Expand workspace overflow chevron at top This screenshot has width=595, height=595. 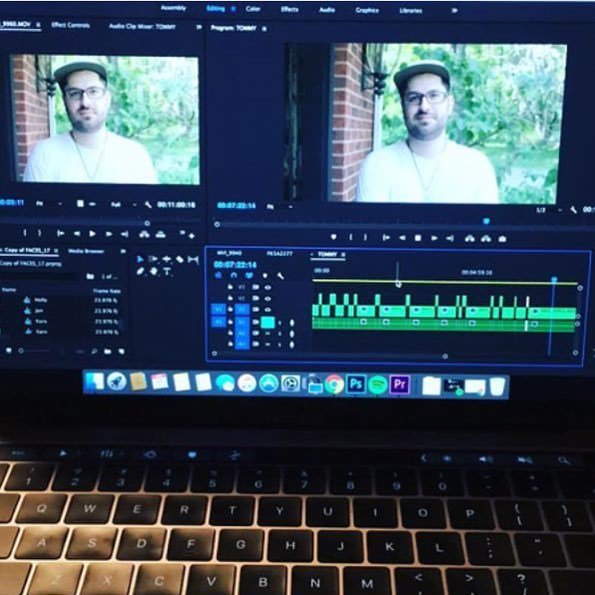(x=454, y=11)
